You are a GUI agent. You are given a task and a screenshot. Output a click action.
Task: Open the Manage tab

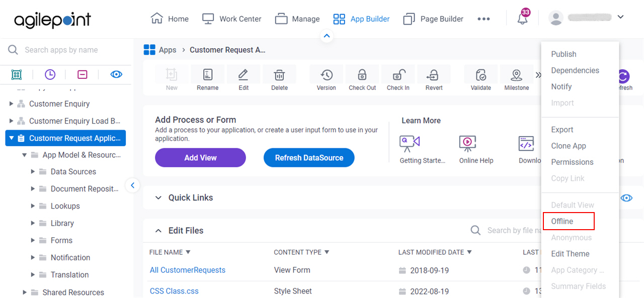(x=297, y=19)
